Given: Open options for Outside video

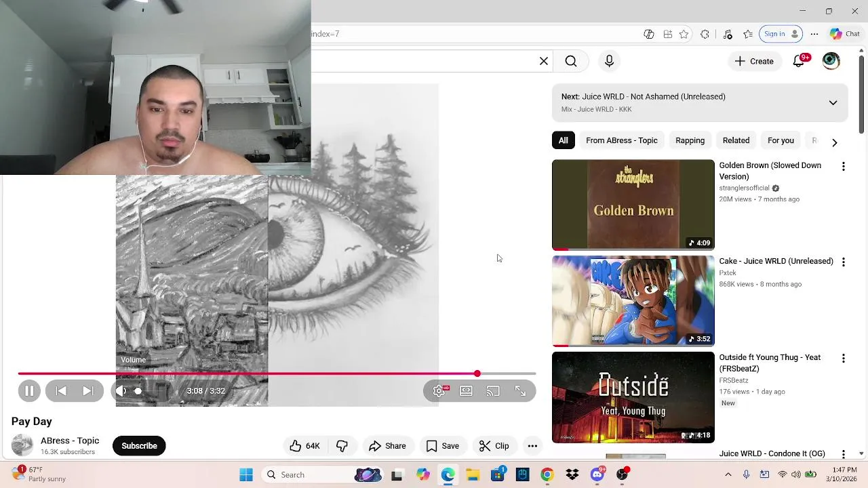Looking at the screenshot, I should tap(844, 359).
